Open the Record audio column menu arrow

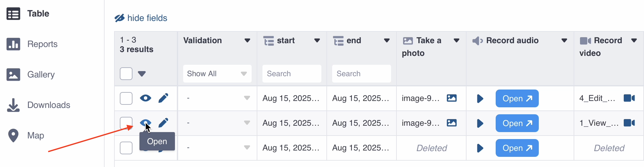click(564, 41)
